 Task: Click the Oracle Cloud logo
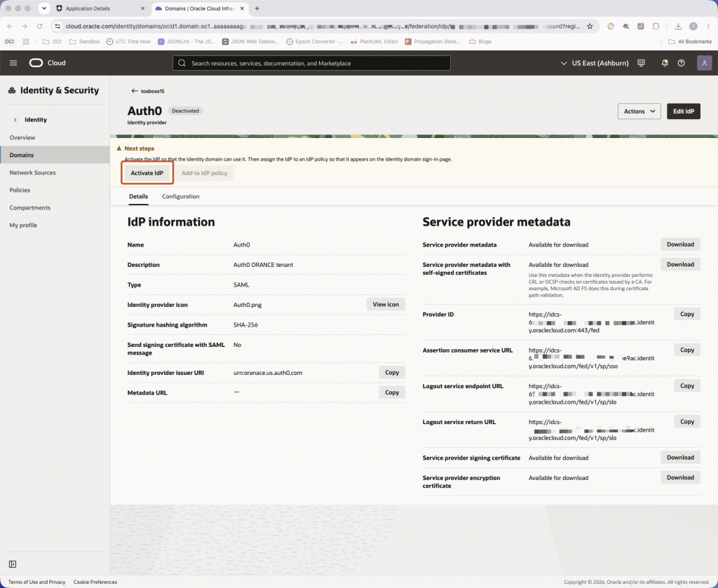coord(48,62)
